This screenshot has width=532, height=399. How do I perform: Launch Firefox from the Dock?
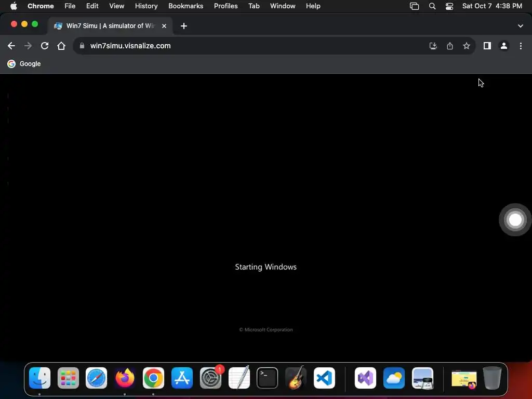(125, 378)
